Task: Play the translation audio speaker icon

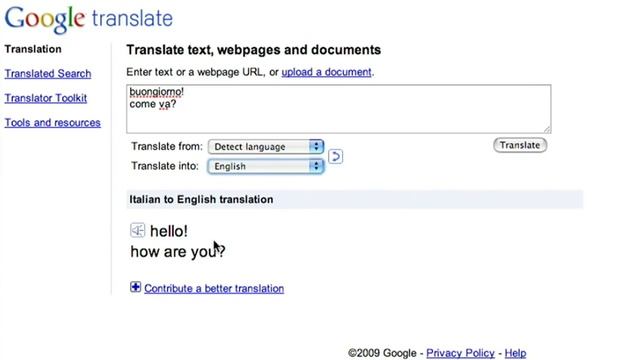Action: [138, 230]
